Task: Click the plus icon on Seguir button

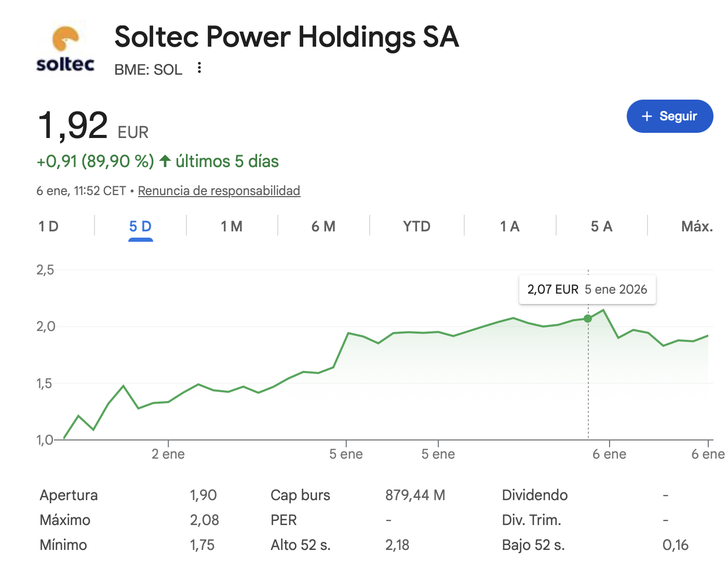Action: [646, 116]
